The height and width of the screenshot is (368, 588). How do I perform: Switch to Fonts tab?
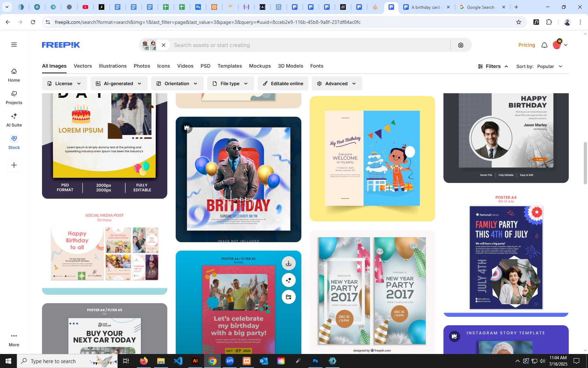coord(317,66)
